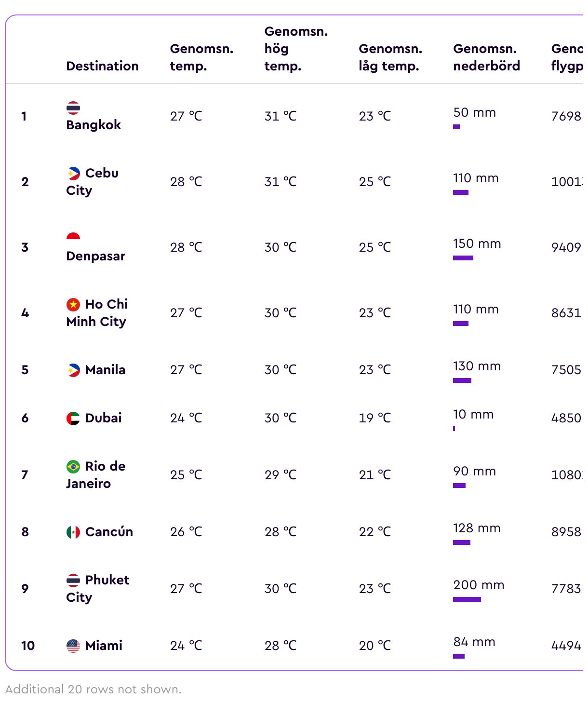Click the UAE flag next to Dubai

coord(73,418)
